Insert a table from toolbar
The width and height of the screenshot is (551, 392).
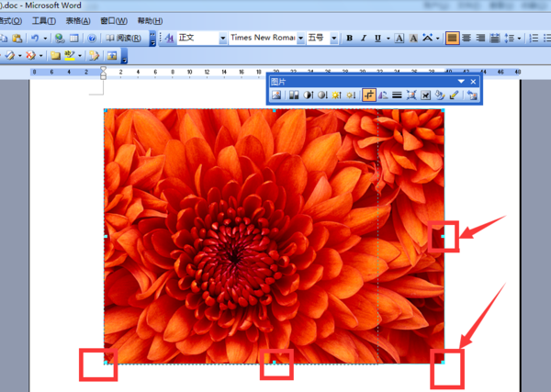(74, 38)
